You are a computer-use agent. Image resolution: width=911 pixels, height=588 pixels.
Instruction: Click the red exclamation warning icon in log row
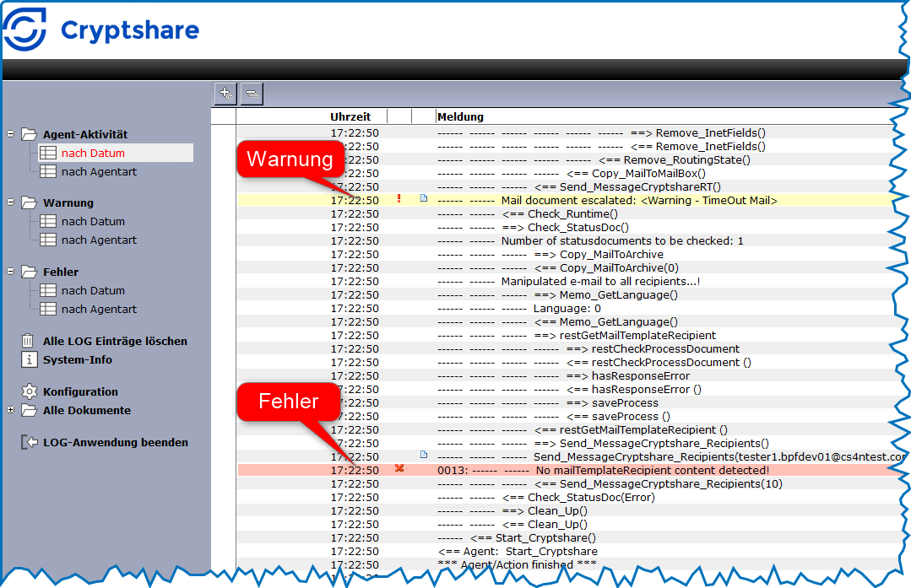click(x=399, y=200)
